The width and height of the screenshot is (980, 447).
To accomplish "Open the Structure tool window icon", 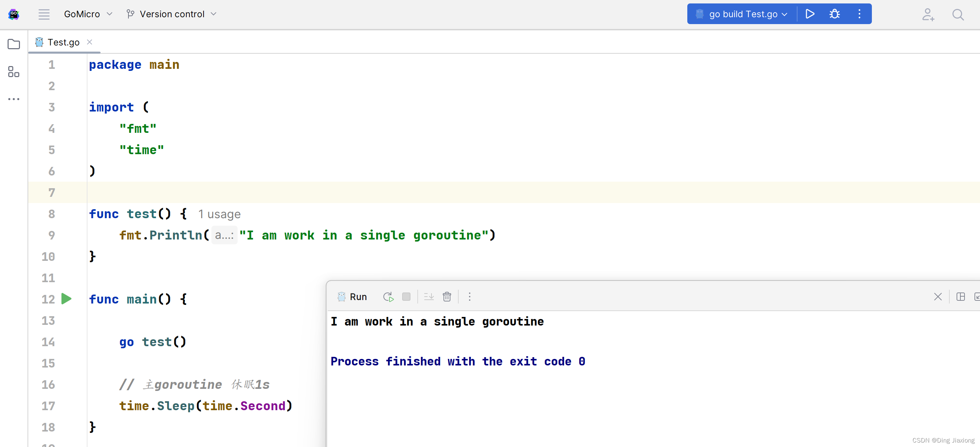I will click(14, 72).
